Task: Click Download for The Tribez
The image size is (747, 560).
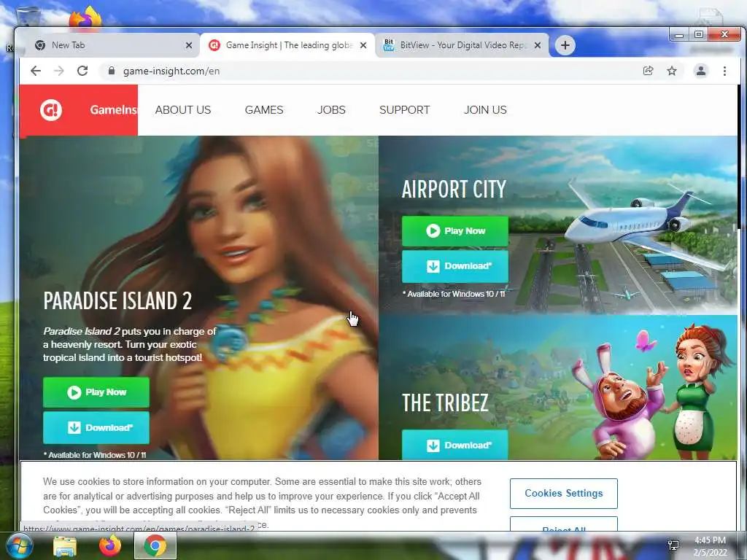Action: click(455, 445)
